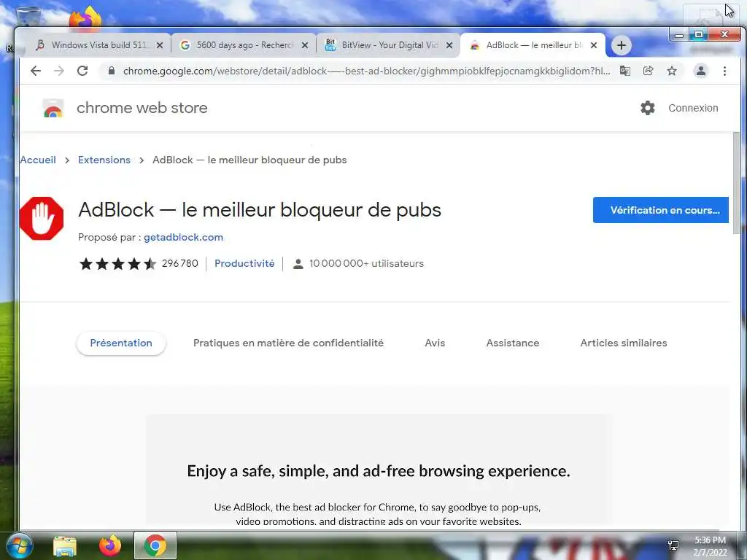747x560 pixels.
Task: Open the translate page icon
Action: pyautogui.click(x=625, y=71)
